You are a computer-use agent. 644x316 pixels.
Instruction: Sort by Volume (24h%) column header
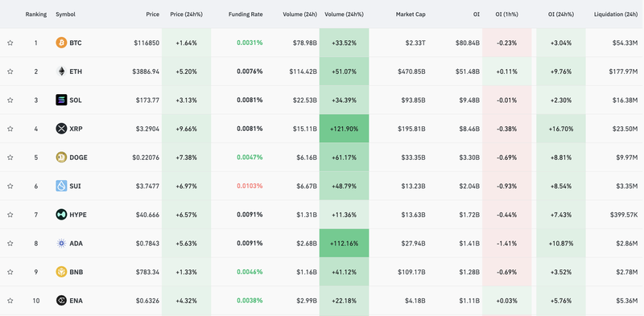[x=345, y=14]
